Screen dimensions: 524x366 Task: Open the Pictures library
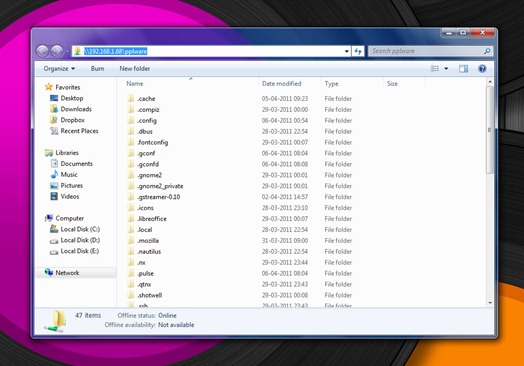point(71,185)
